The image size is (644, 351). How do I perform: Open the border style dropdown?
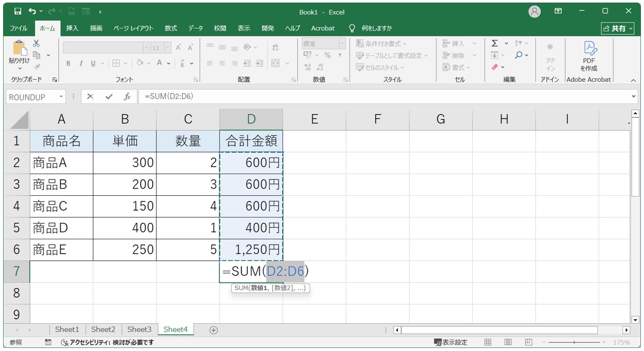pos(125,63)
